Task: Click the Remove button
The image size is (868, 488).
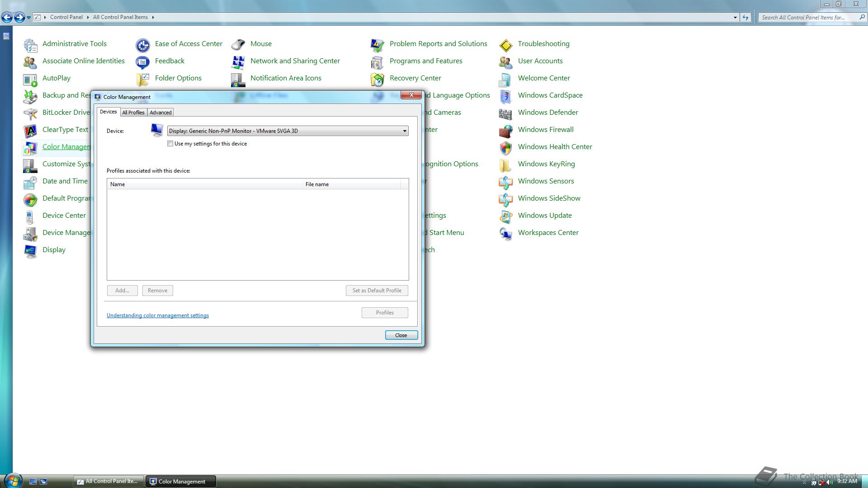Action: 157,291
